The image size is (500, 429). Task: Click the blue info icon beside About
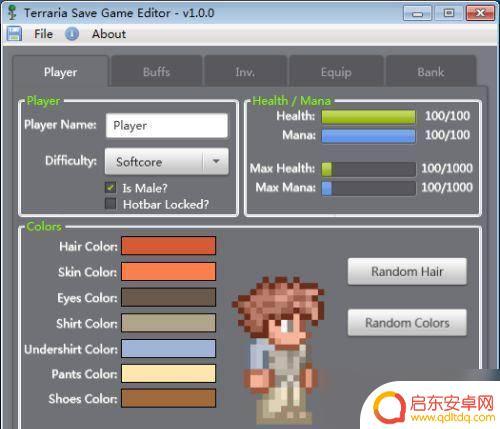click(x=72, y=34)
